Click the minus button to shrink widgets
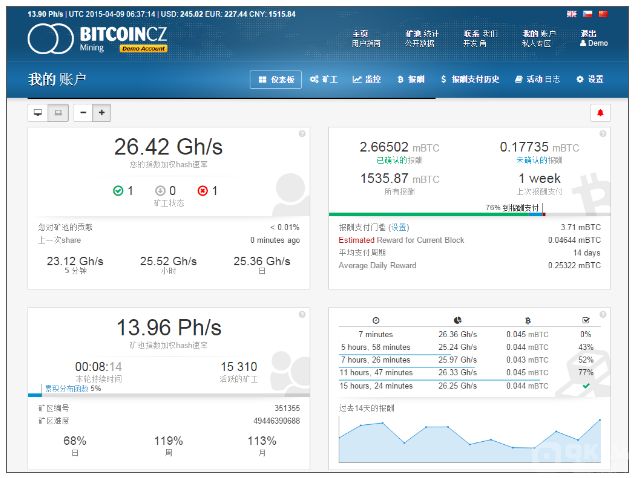Image resolution: width=641 pixels, height=478 pixels. tap(82, 113)
